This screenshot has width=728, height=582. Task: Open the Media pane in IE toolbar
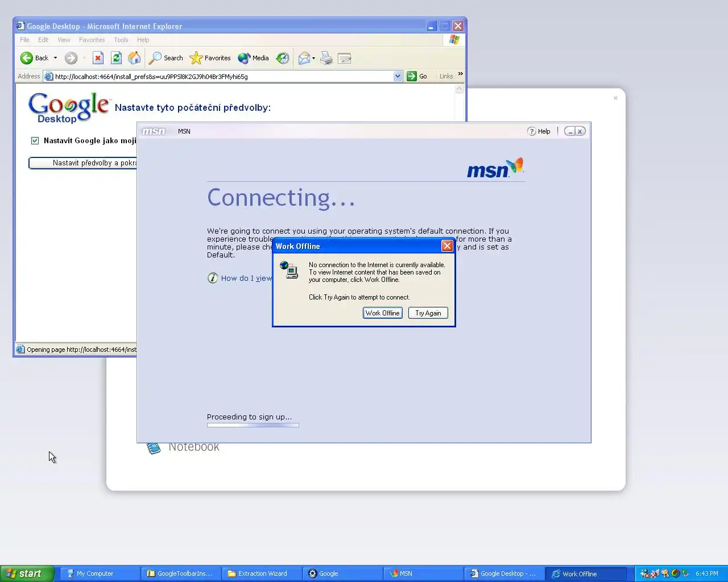pos(253,58)
